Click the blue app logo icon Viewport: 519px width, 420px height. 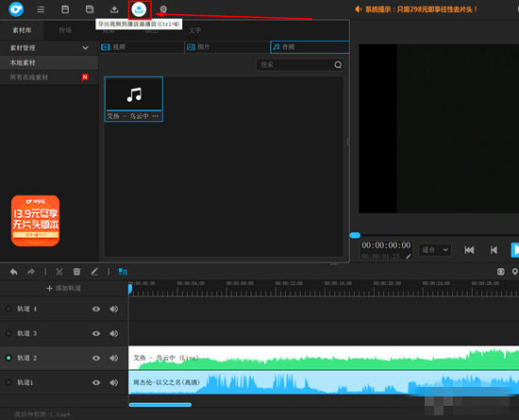point(16,9)
